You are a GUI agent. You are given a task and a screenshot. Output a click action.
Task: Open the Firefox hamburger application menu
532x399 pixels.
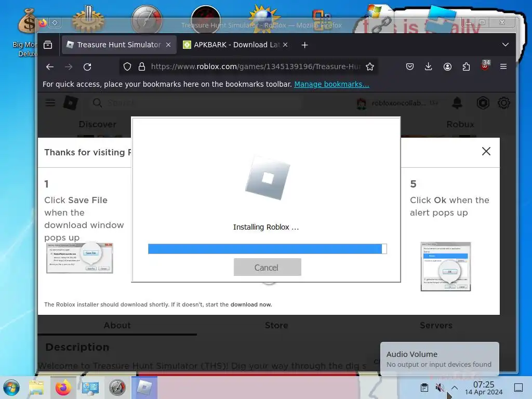(503, 67)
